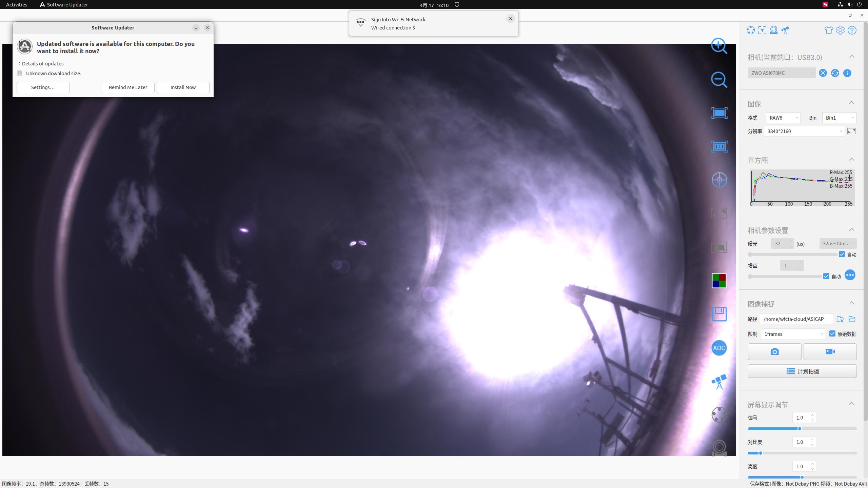868x488 pixels.
Task: Click the Install Now button
Action: [x=183, y=87]
